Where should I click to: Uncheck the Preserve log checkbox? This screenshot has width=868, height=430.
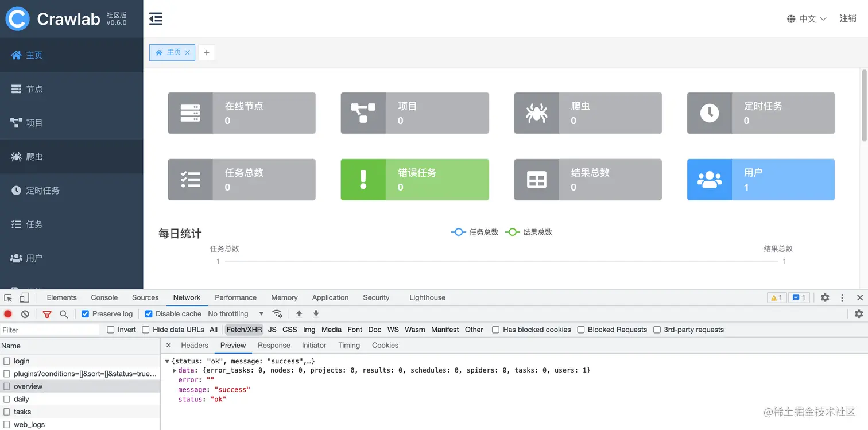coord(85,314)
